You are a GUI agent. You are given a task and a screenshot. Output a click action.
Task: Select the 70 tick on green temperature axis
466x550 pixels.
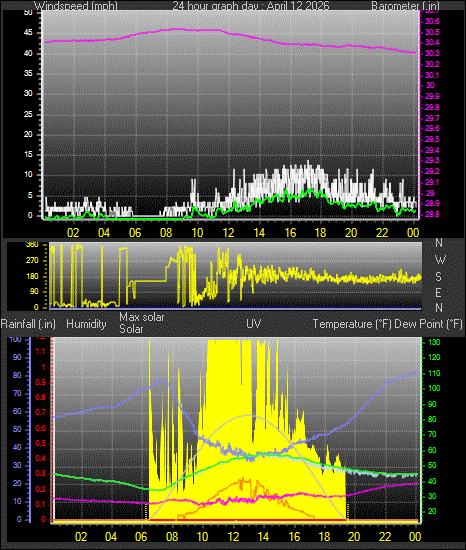pyautogui.click(x=432, y=435)
